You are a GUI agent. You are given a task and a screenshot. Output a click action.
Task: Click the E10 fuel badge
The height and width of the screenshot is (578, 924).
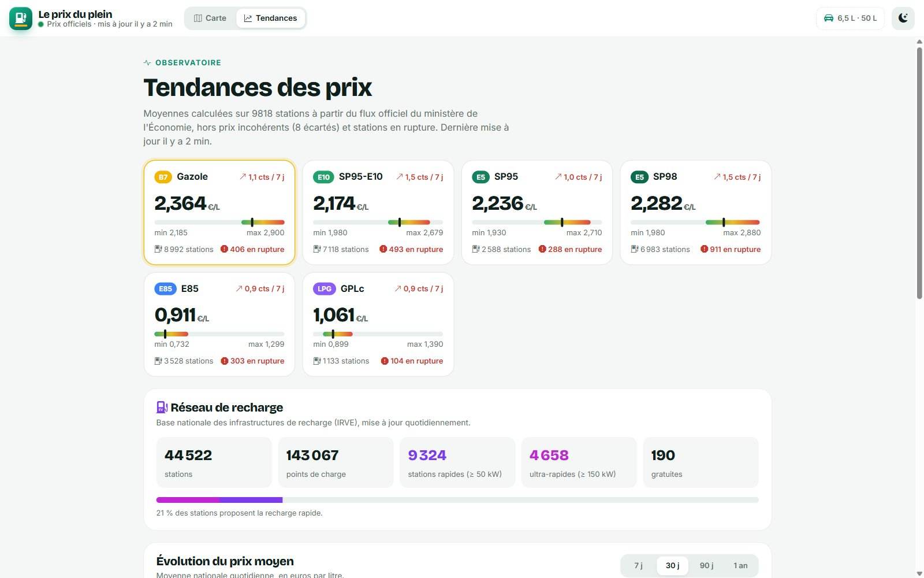(323, 177)
